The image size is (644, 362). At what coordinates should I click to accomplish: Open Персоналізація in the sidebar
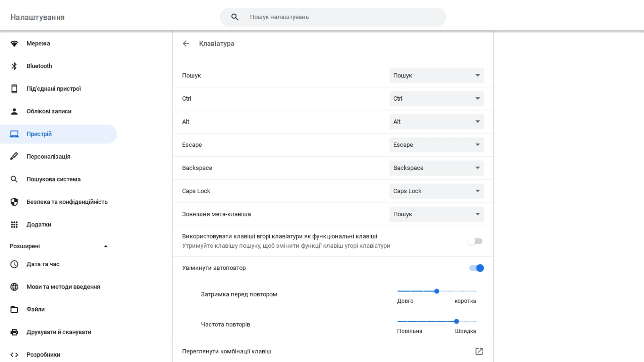click(48, 157)
